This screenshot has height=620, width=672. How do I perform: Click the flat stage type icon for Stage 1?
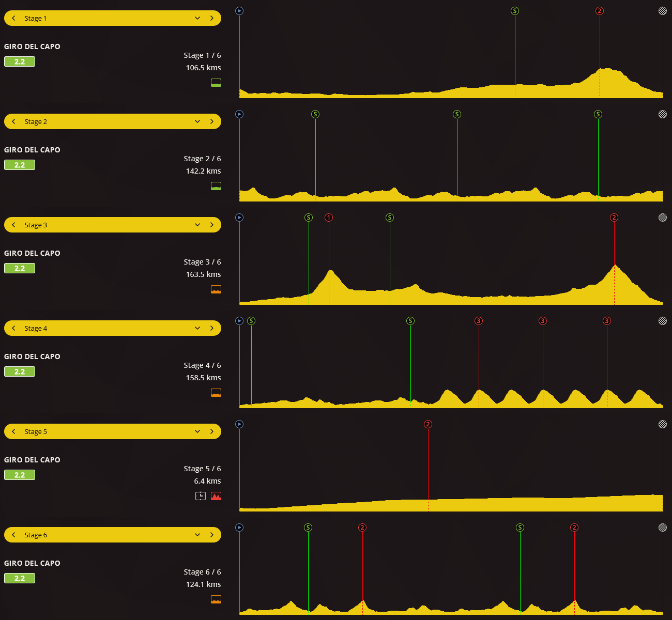216,83
